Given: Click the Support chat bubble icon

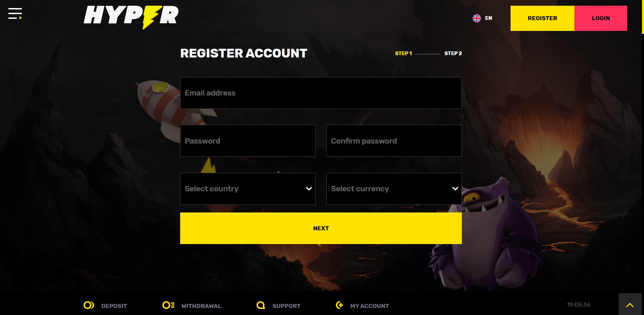Looking at the screenshot, I should pos(261,305).
